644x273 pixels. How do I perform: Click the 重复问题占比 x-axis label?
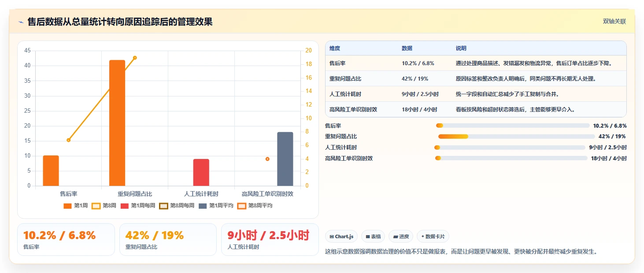click(x=135, y=194)
